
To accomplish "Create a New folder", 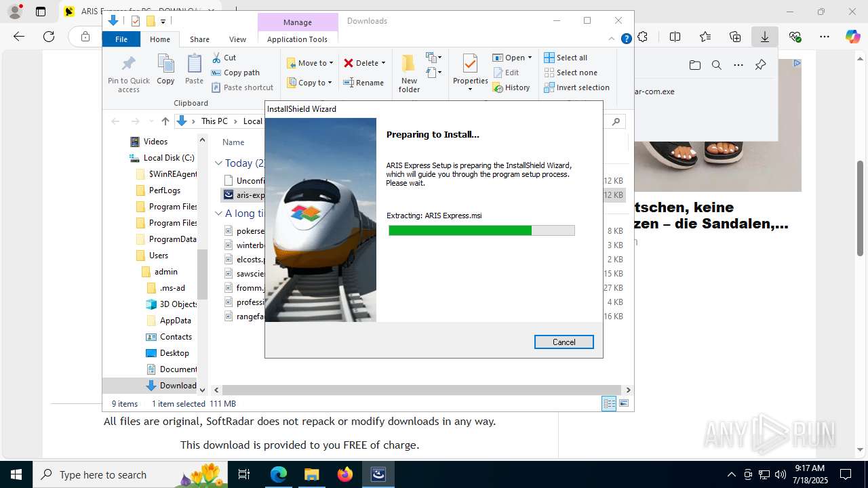I will (409, 73).
